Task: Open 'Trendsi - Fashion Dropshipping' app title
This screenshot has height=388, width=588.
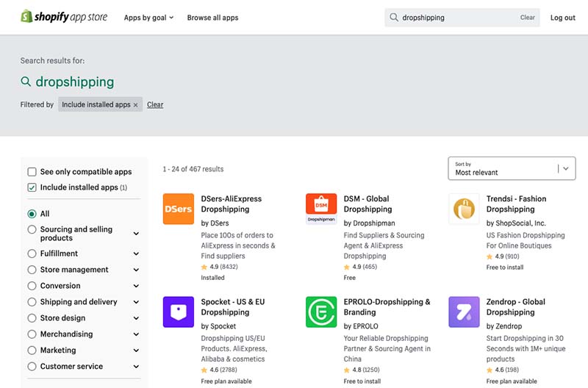Action: point(516,204)
